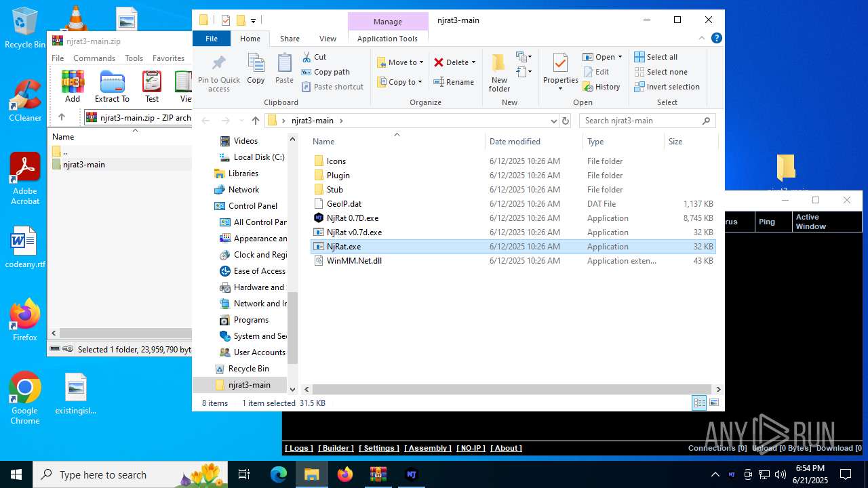Open Properties in the ribbon
Image resolution: width=868 pixels, height=488 pixels.
(560, 73)
